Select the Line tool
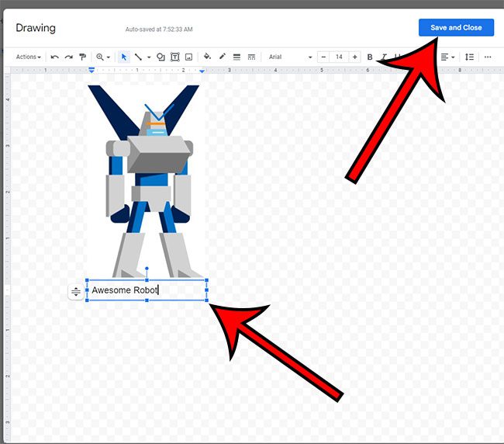Image resolution: width=504 pixels, height=444 pixels. [x=138, y=57]
